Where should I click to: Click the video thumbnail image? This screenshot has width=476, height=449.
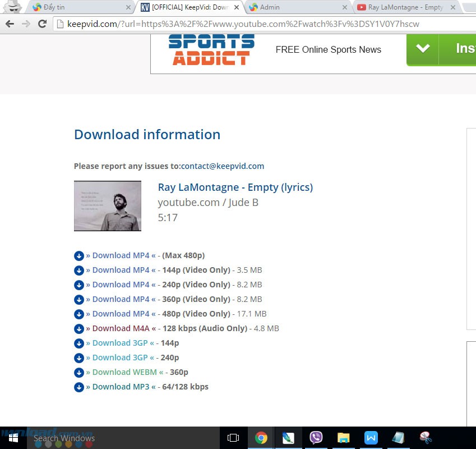pyautogui.click(x=108, y=206)
